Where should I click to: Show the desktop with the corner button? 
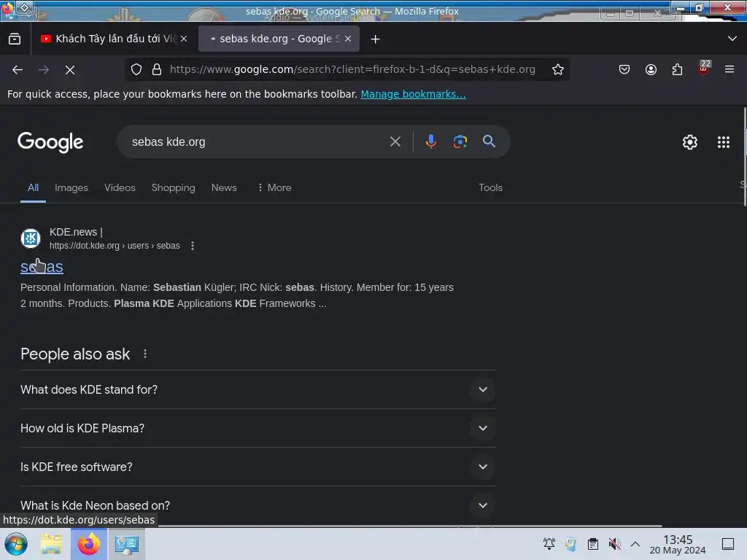pyautogui.click(x=728, y=543)
